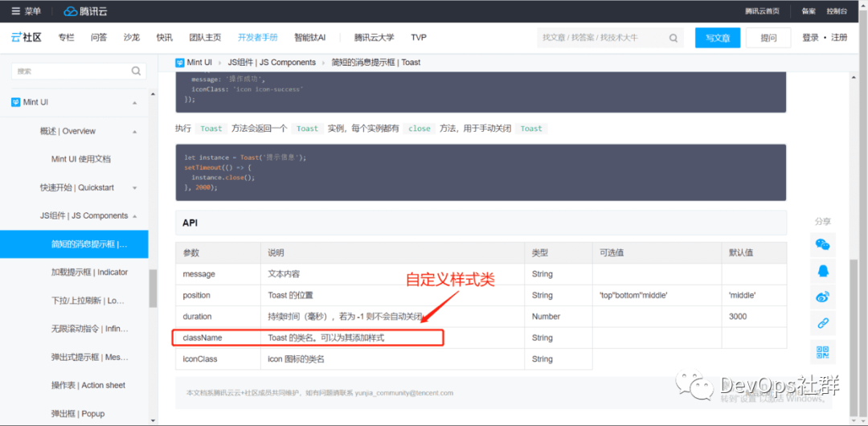This screenshot has height=426, width=868.
Task: Open the 开发者手册 nav item
Action: (x=258, y=38)
